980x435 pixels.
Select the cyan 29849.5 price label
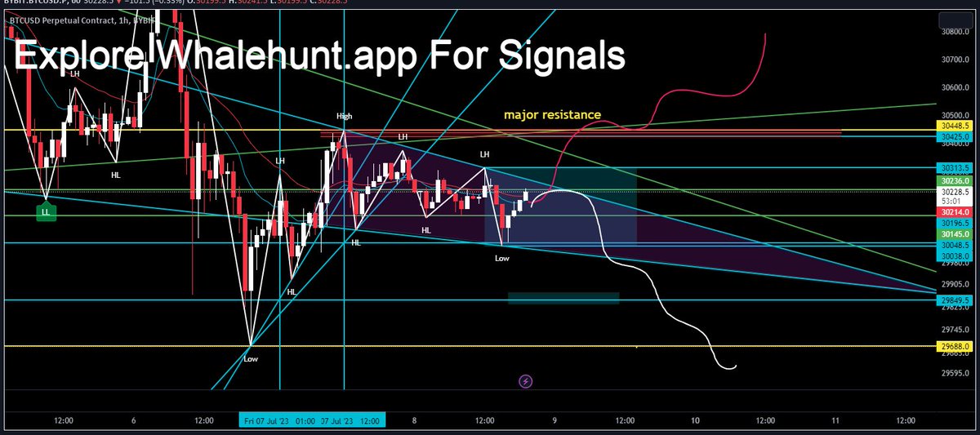coord(955,300)
